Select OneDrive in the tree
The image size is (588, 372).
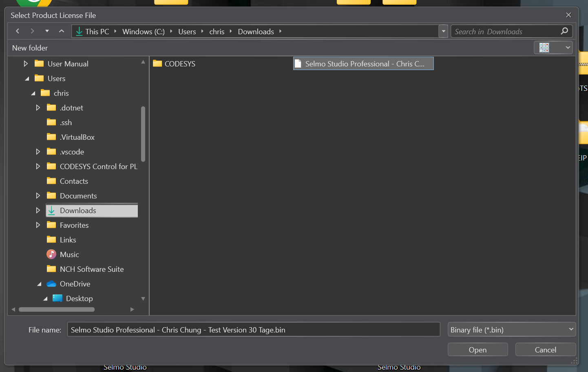(75, 284)
